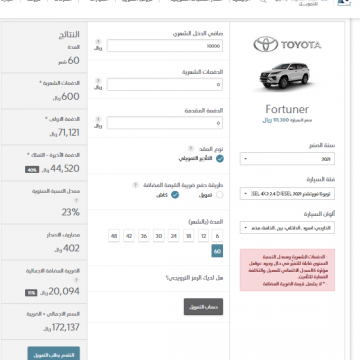The image size is (360, 360).
Task: Click the Fortuner car thumbnail image
Action: [x=285, y=76]
